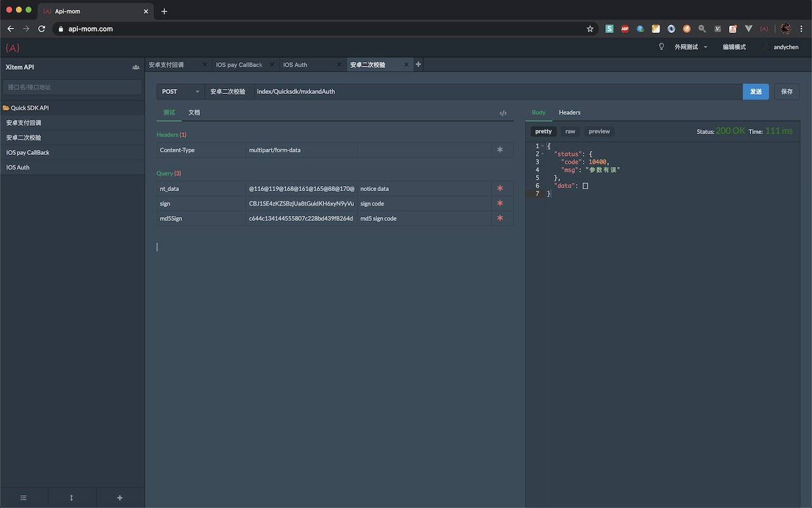Screen dimensions: 812x508
Task: Add a new request tab with the plus icon
Action: click(418, 64)
